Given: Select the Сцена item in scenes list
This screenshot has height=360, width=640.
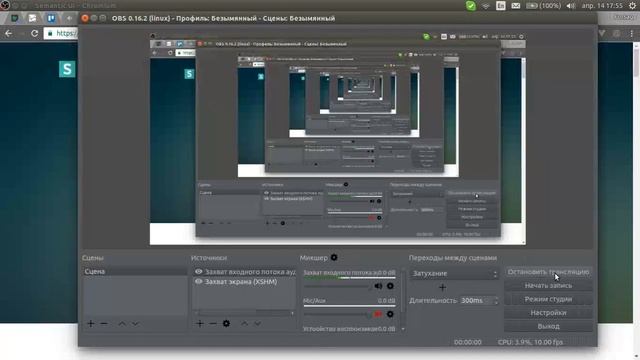Looking at the screenshot, I should click(x=135, y=271).
